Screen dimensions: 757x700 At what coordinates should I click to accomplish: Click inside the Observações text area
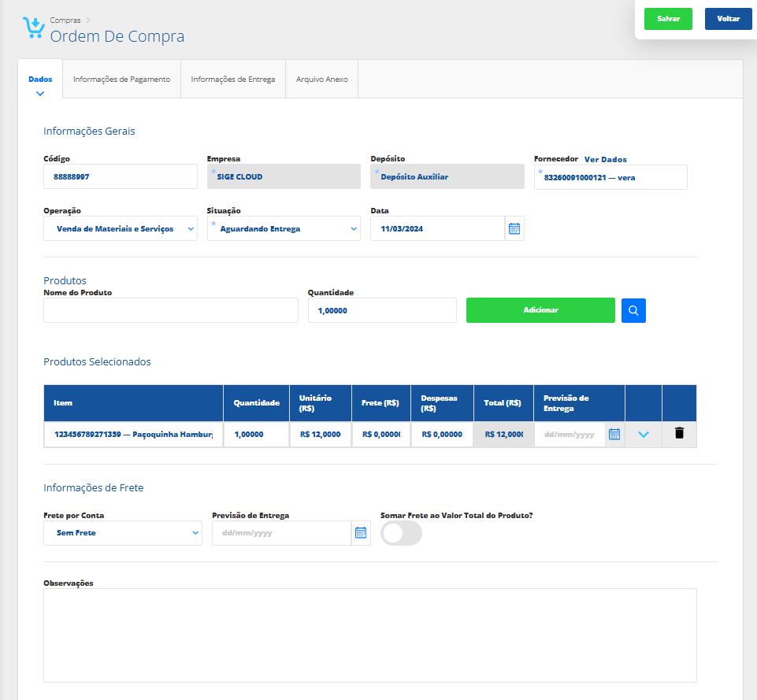(369, 635)
